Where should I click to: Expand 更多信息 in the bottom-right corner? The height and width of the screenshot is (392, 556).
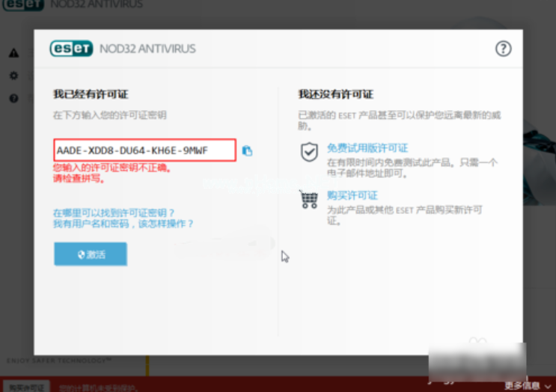(526, 385)
